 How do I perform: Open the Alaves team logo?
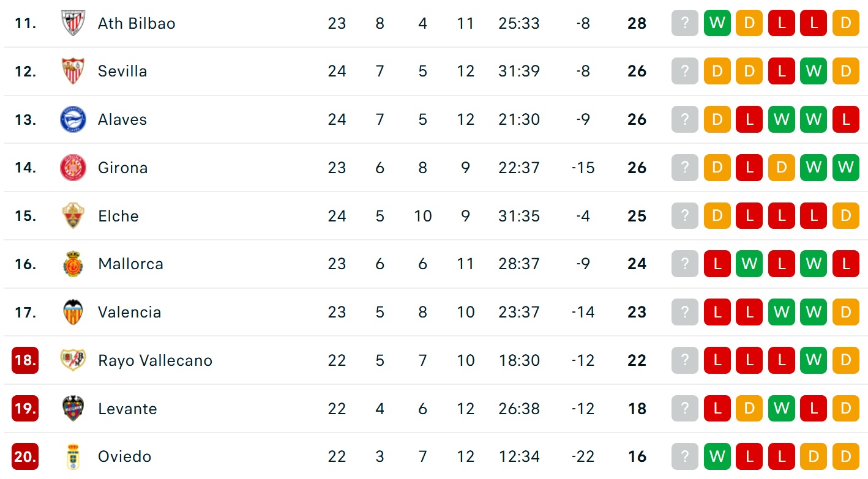73,119
